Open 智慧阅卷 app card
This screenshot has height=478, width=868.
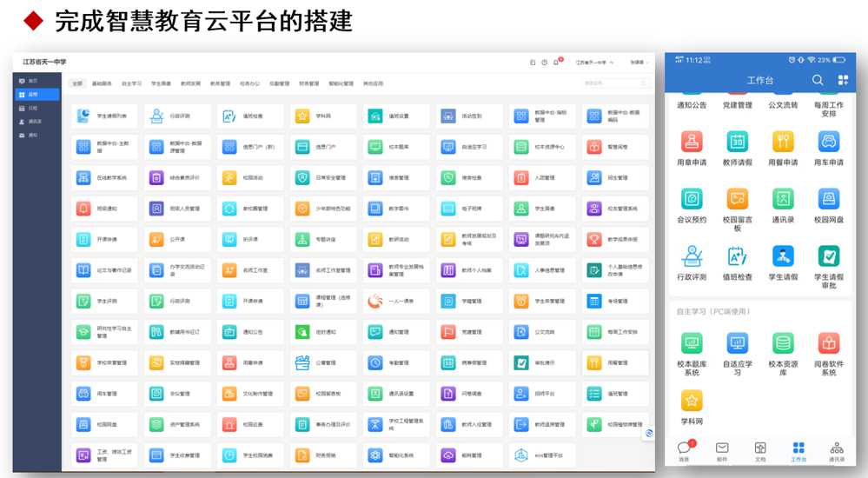pos(615,147)
